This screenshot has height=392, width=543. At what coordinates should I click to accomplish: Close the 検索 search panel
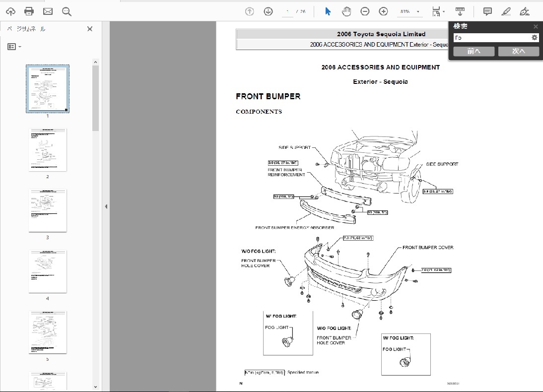point(536,26)
